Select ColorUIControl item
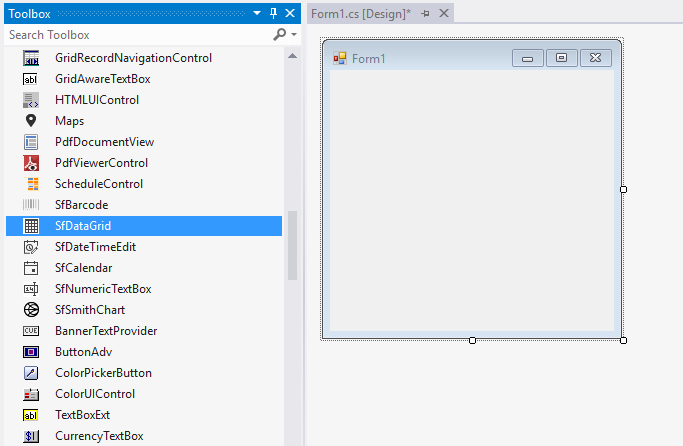Screen dimensions: 683x446 pos(144,394)
